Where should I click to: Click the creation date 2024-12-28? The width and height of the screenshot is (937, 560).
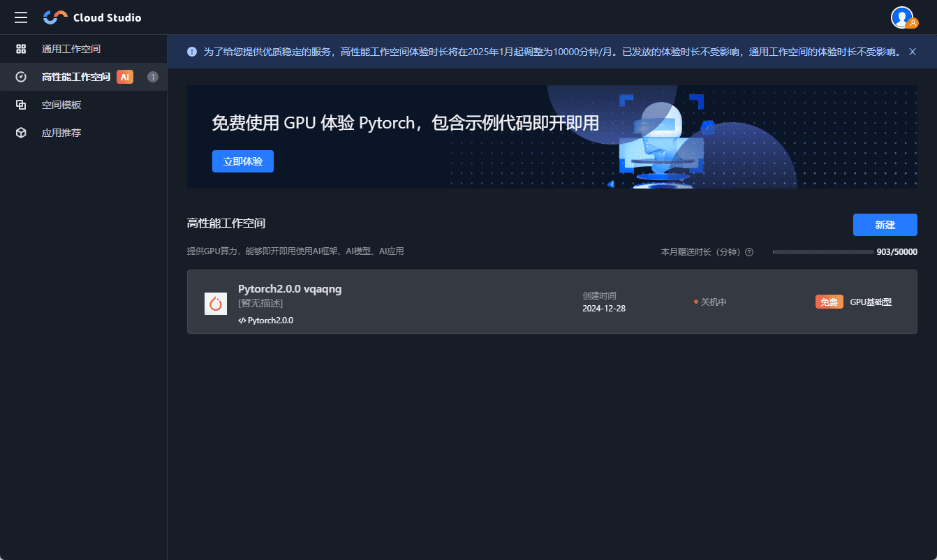tap(604, 308)
